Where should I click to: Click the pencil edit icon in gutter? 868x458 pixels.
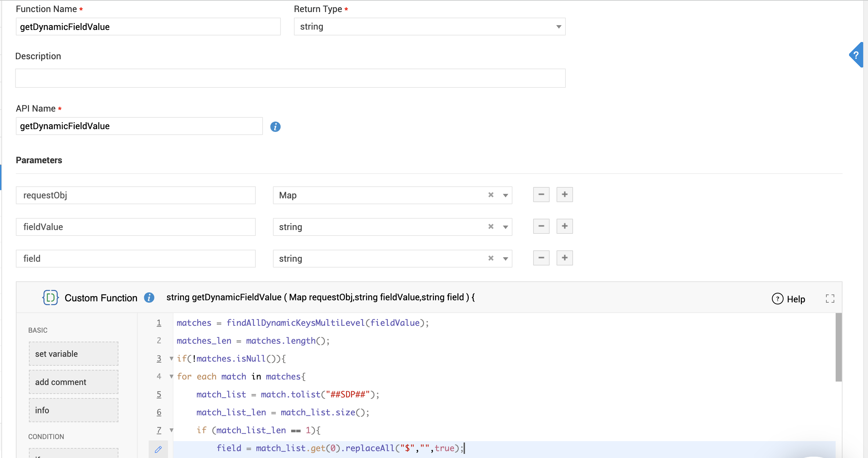[x=158, y=449]
